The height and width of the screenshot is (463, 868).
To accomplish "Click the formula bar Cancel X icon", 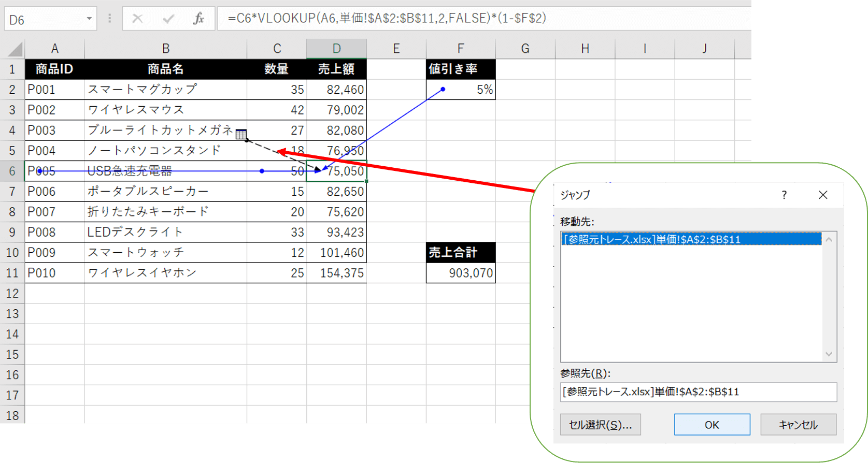I will tap(137, 19).
